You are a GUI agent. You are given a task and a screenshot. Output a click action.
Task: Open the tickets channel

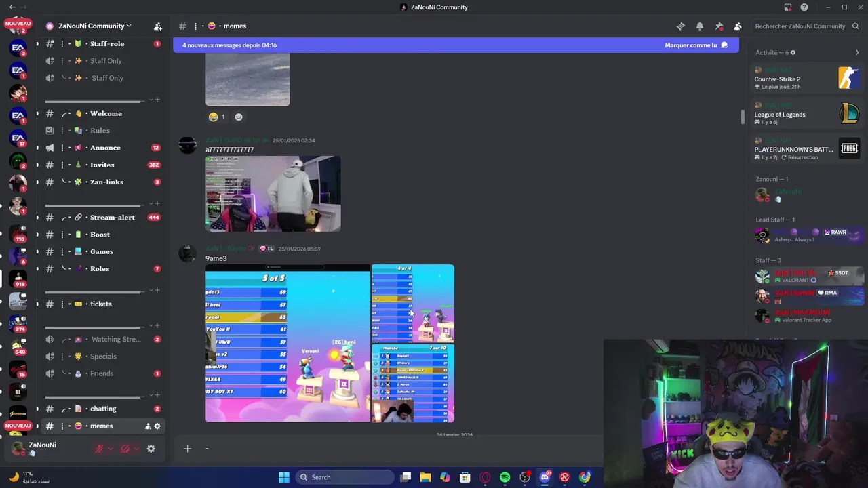pos(103,304)
